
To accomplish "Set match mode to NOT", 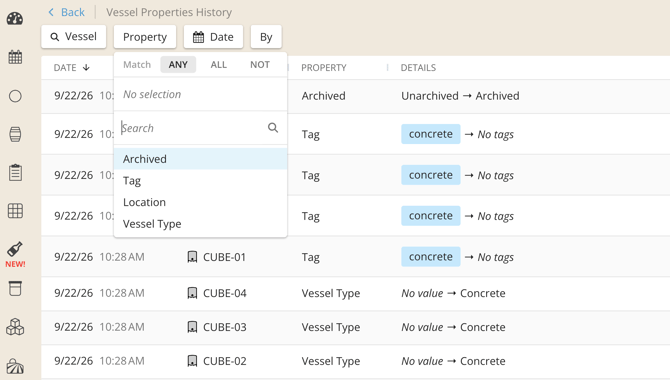I will pos(260,65).
